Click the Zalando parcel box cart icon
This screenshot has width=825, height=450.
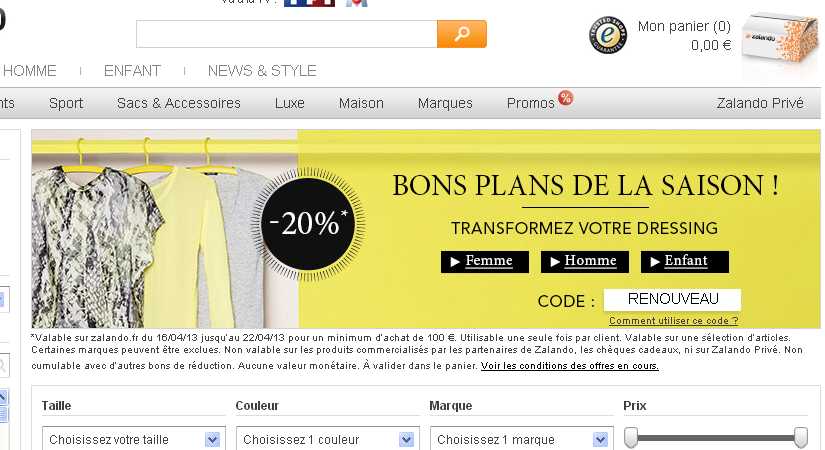pos(780,37)
